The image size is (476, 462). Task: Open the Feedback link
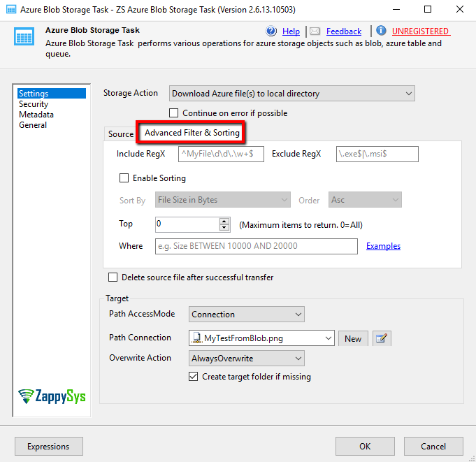coord(344,31)
